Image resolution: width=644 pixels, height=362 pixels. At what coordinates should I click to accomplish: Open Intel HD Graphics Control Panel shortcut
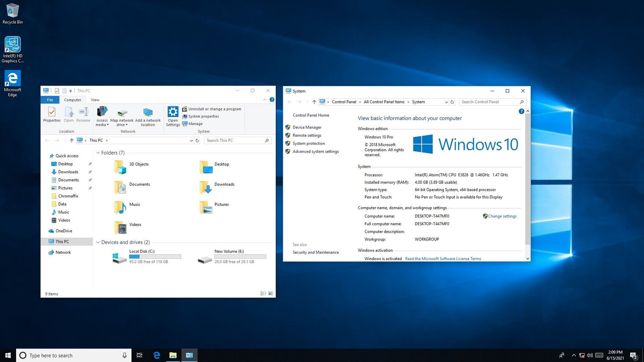pos(12,50)
